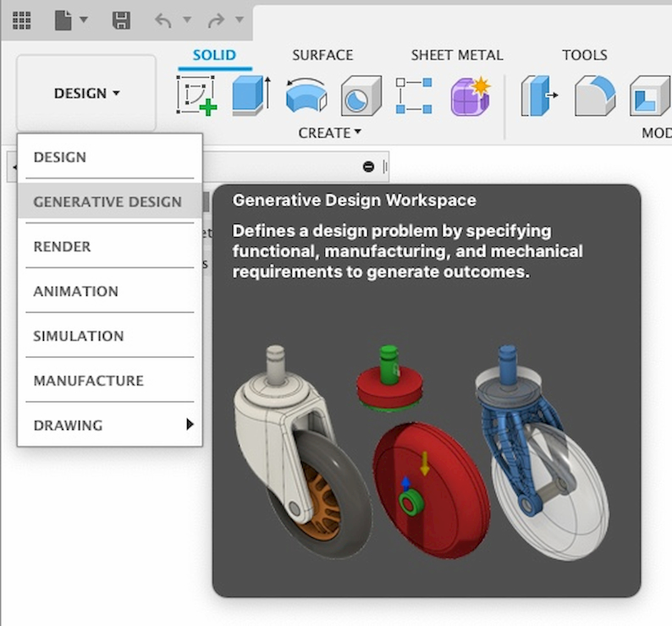
Task: Select the Revolve tool
Action: click(306, 96)
